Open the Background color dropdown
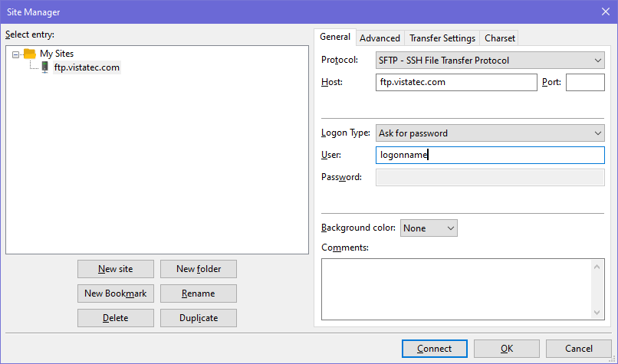The width and height of the screenshot is (618, 364). [429, 228]
